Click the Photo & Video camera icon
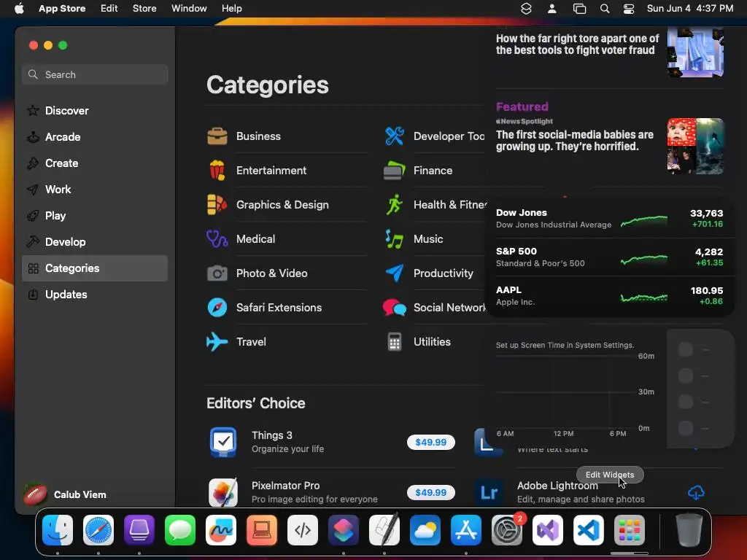This screenshot has height=560, width=747. click(x=217, y=273)
